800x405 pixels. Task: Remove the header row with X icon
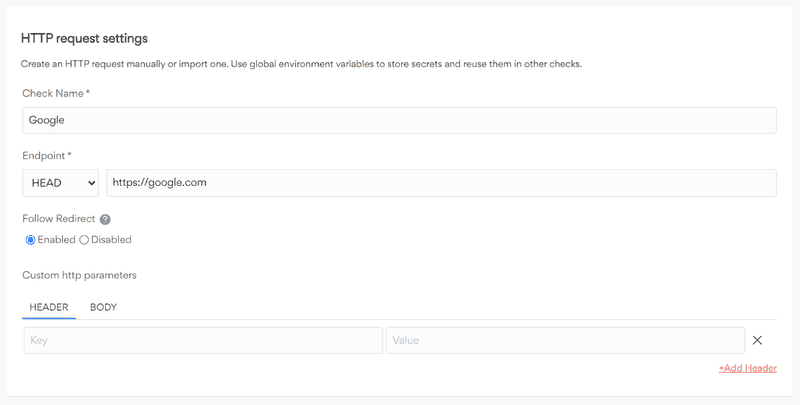point(757,340)
